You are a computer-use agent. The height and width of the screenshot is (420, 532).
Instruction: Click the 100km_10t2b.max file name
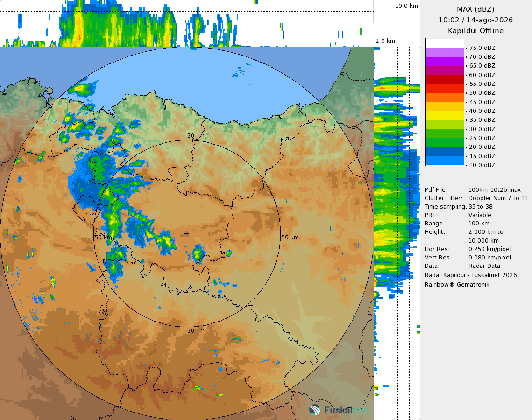coord(494,190)
